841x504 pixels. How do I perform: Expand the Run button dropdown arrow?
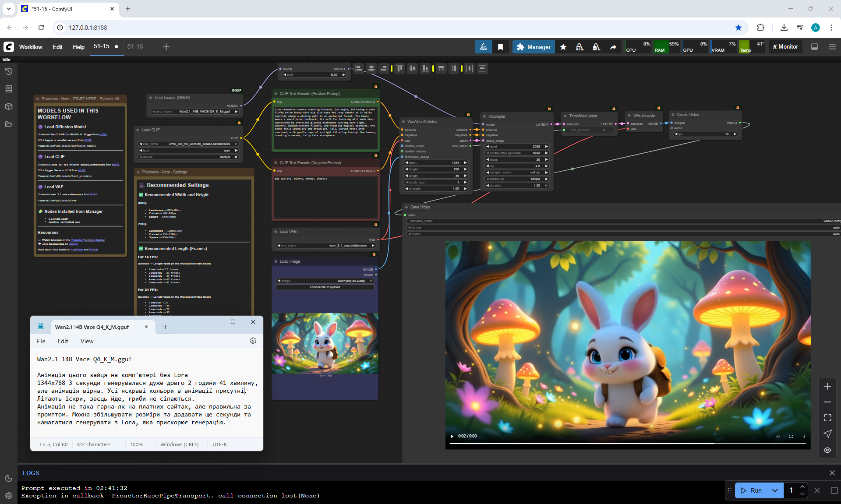774,490
